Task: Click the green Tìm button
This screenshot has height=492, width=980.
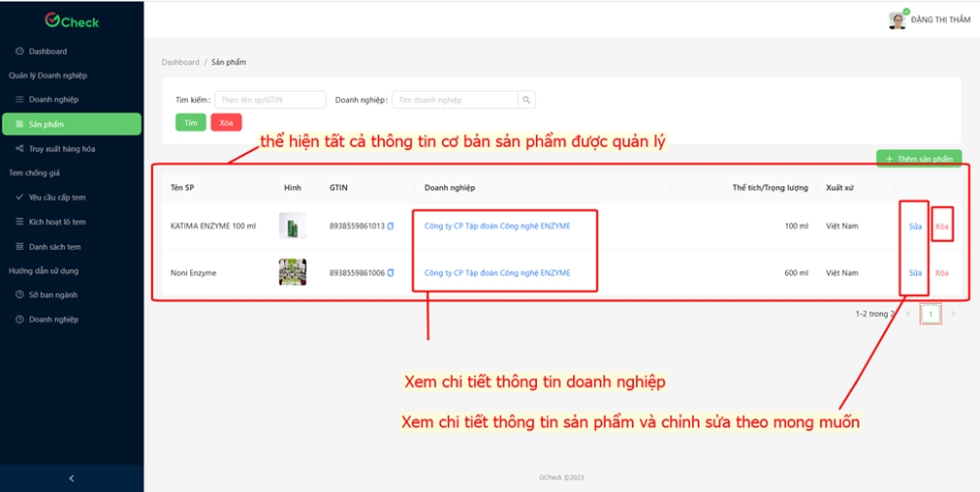Action: click(191, 123)
